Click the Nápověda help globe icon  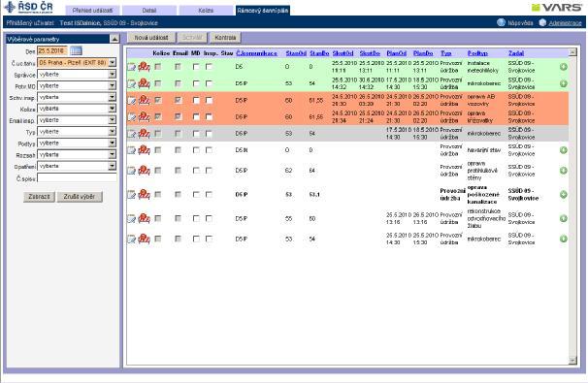point(501,22)
